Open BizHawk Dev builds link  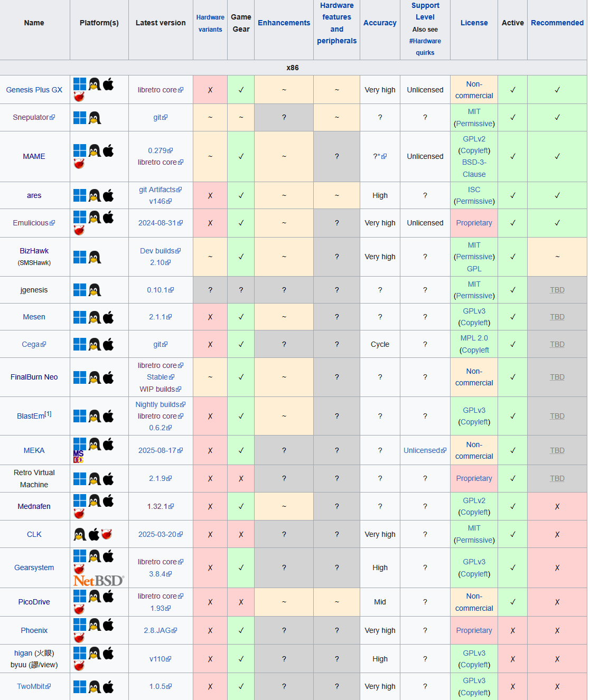coord(161,251)
